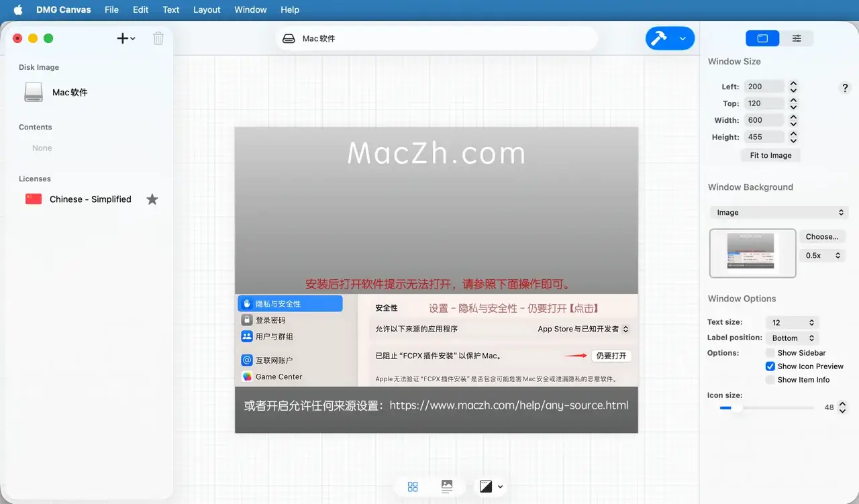Click the Fit to Image button
The height and width of the screenshot is (504, 859).
pos(770,155)
